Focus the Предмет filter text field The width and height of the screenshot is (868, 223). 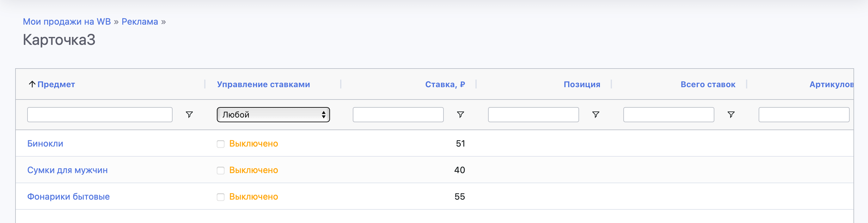point(100,115)
